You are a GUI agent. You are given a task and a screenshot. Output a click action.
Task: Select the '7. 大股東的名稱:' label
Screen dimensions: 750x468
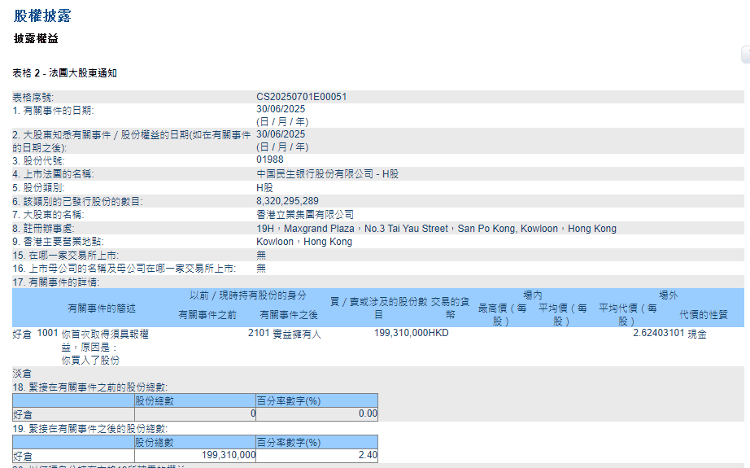pyautogui.click(x=48, y=215)
